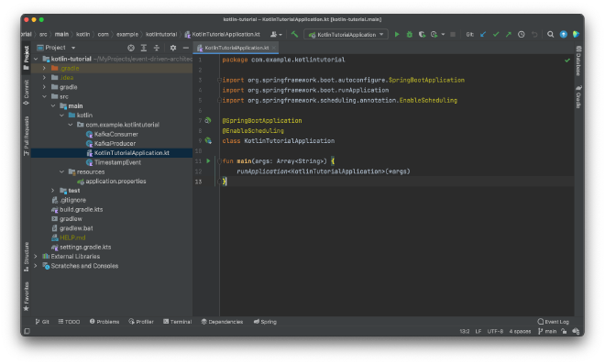The image size is (605, 364).
Task: Open Terminal tool window
Action: (x=177, y=322)
